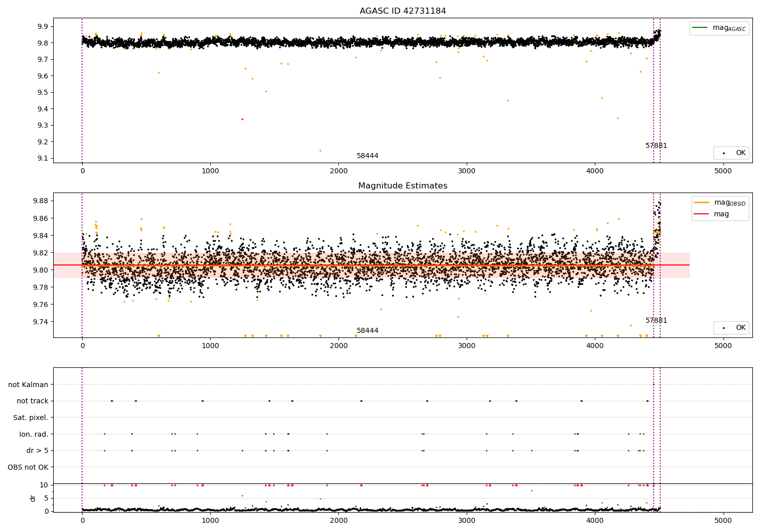This screenshot has height=532, width=760.
Task: Click the 'dr' y-axis label
Action: click(x=33, y=498)
